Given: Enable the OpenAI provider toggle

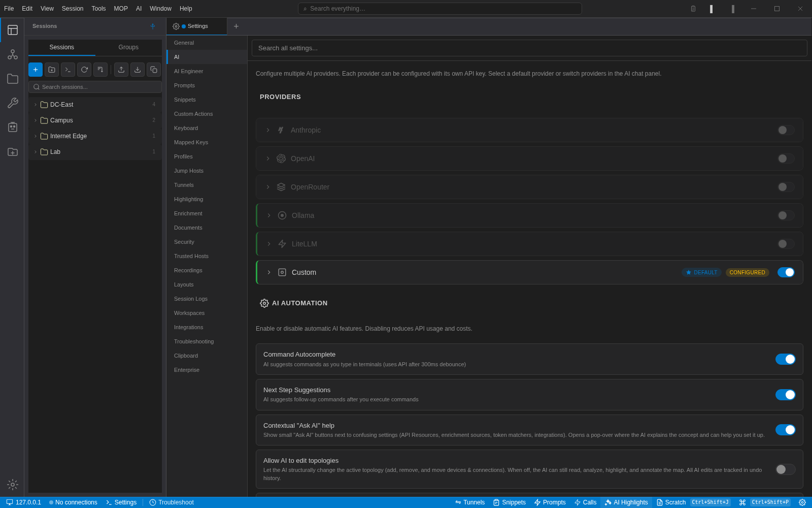Looking at the screenshot, I should pos(786,158).
